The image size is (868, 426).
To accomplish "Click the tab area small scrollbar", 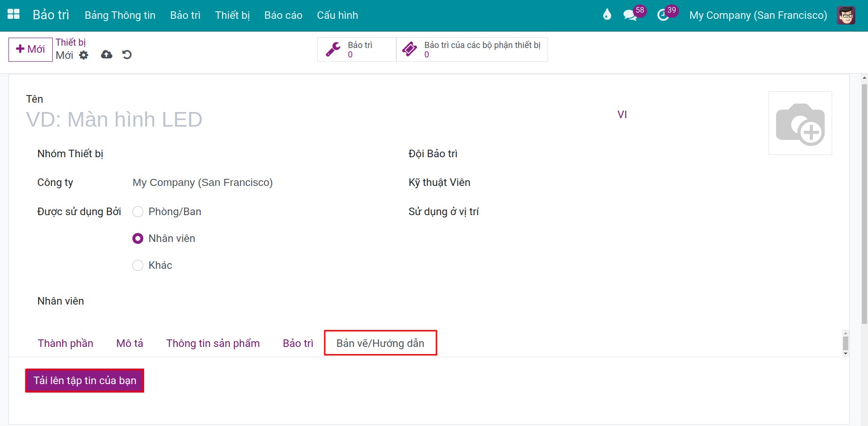I will [x=845, y=343].
